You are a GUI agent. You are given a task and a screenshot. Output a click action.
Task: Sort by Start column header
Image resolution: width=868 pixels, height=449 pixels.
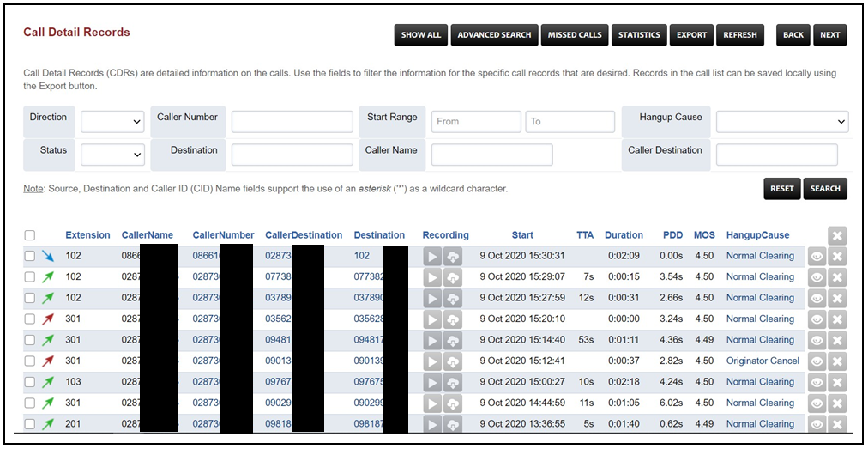522,235
